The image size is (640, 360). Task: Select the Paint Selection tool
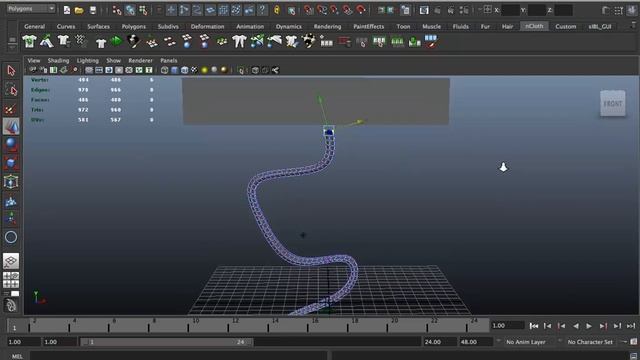[11, 109]
